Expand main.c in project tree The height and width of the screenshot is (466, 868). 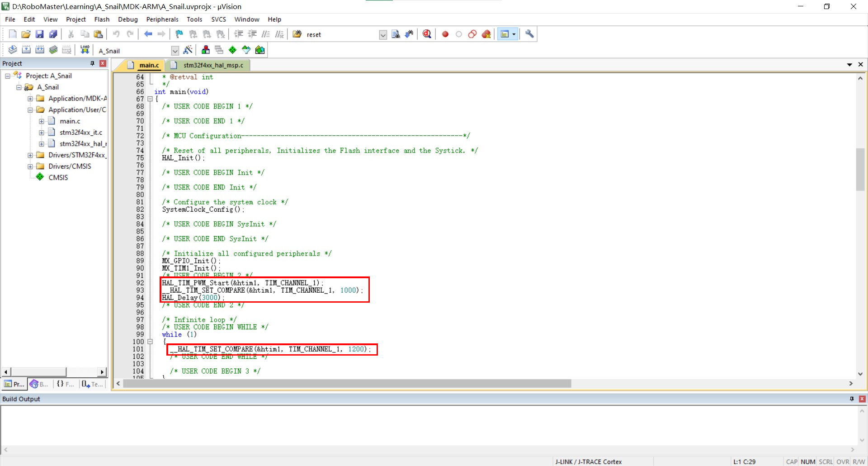(42, 121)
